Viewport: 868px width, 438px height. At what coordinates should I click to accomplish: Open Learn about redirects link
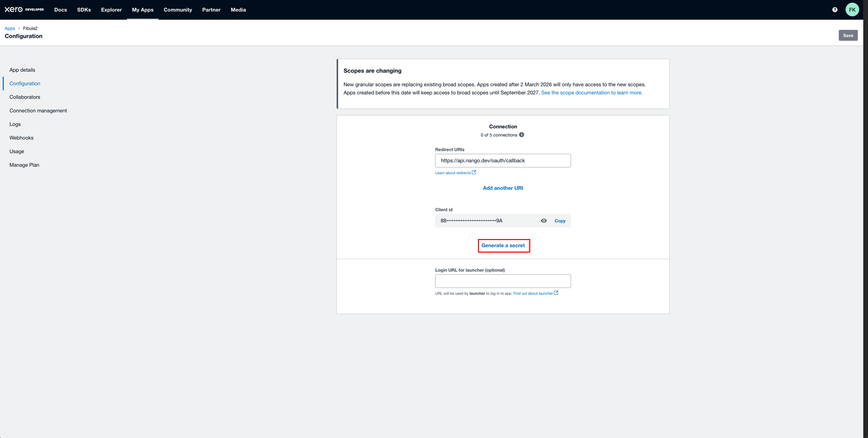pyautogui.click(x=453, y=173)
